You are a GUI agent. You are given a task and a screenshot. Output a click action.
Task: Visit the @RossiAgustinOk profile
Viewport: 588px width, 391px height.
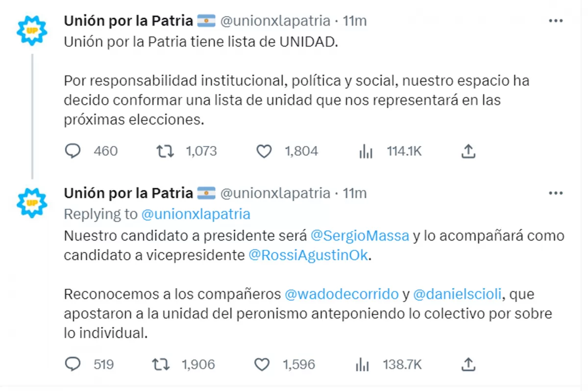tap(308, 255)
